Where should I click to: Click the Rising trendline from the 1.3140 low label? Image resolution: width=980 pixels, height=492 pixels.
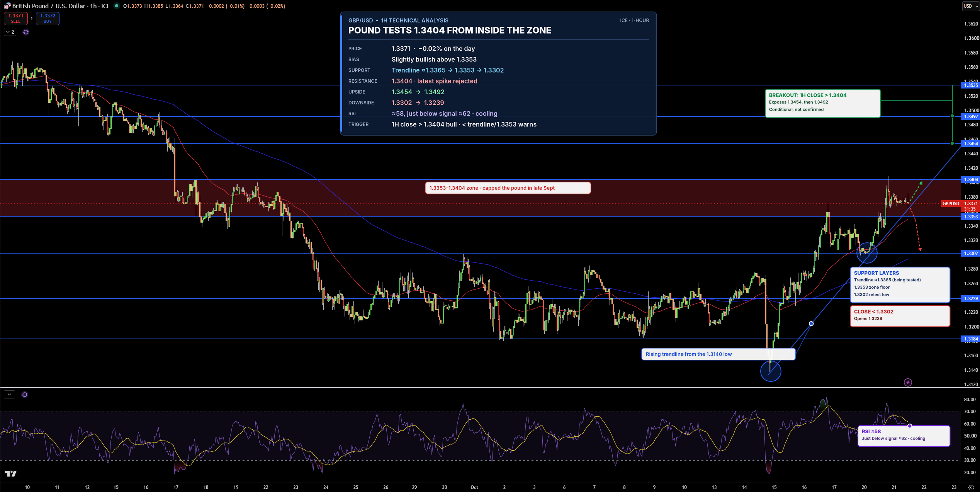718,354
